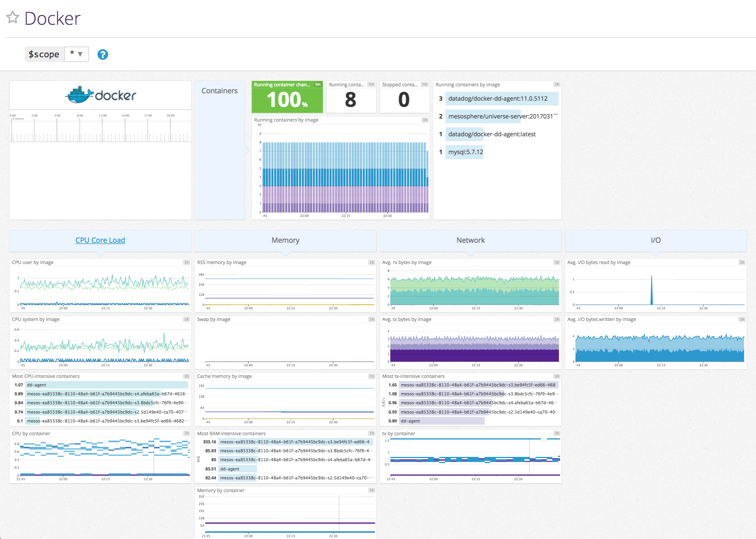Viewport: 756px width, 539px height.
Task: Click the Network section header
Action: click(471, 240)
